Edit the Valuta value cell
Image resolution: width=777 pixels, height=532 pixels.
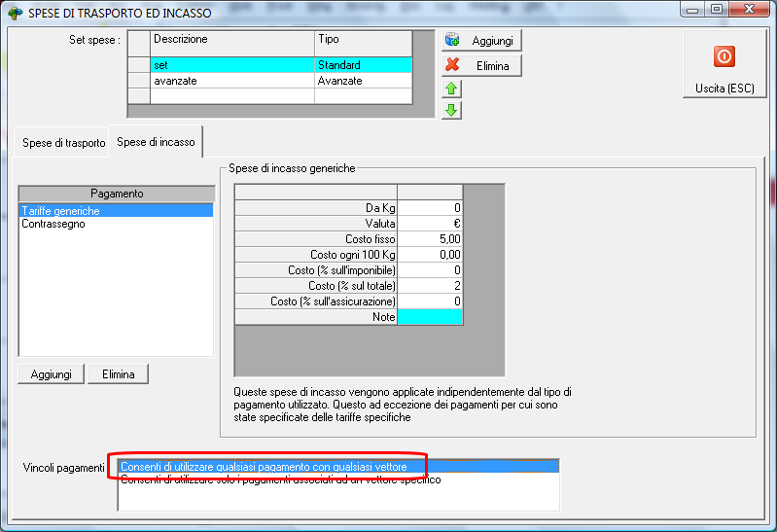pyautogui.click(x=430, y=224)
